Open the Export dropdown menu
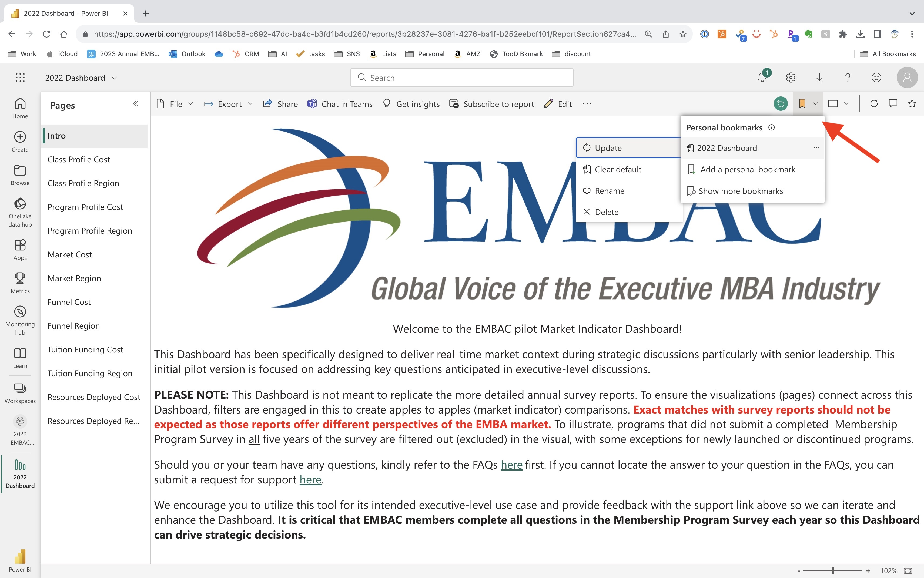 pos(228,104)
